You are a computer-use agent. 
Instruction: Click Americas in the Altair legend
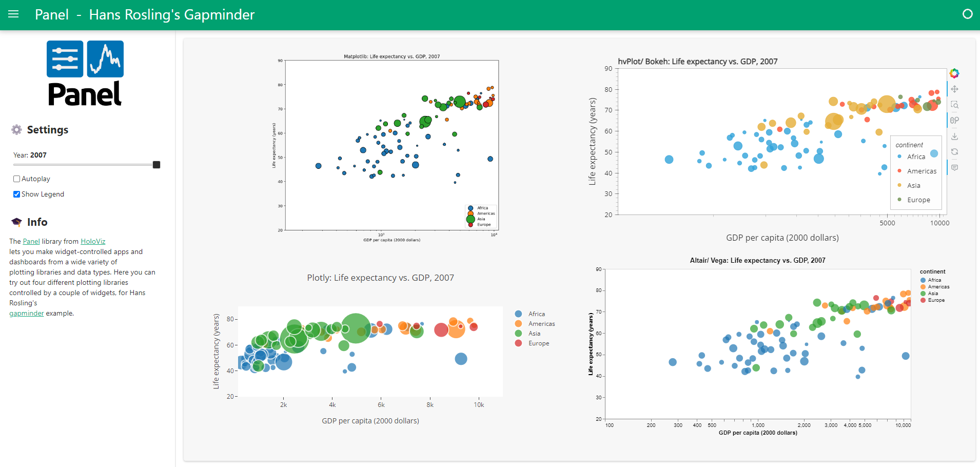tap(935, 287)
